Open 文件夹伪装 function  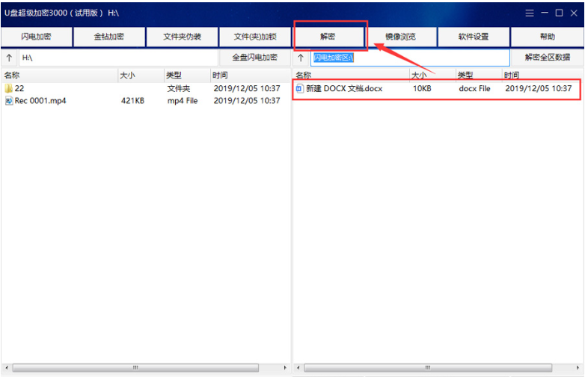pos(182,37)
